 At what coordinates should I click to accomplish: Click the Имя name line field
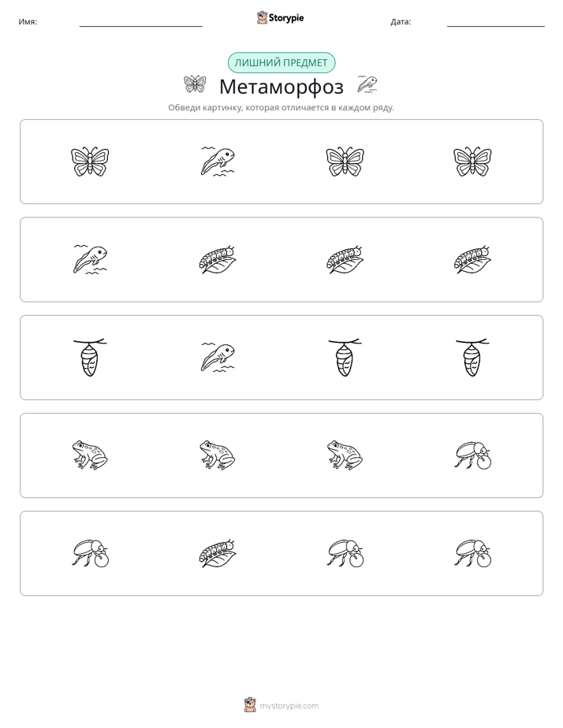coord(140,22)
